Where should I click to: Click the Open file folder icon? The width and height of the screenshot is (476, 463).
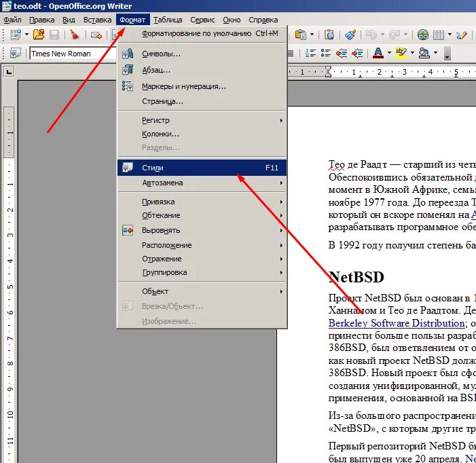coord(39,35)
